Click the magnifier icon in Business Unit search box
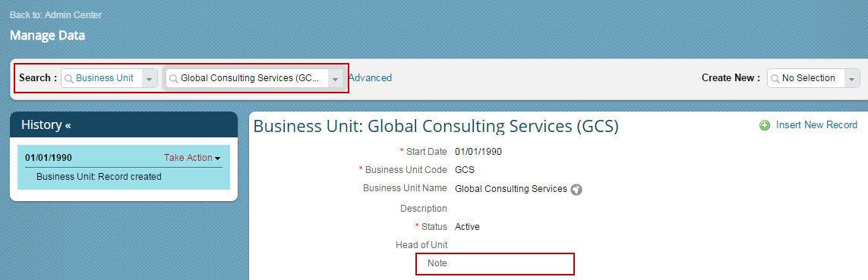 pyautogui.click(x=68, y=79)
